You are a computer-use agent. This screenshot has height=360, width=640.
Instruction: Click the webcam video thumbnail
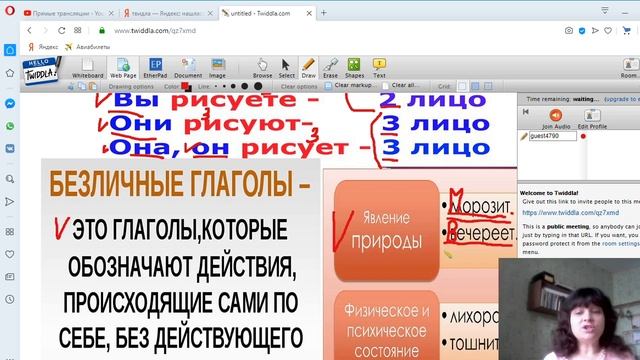[x=569, y=309]
